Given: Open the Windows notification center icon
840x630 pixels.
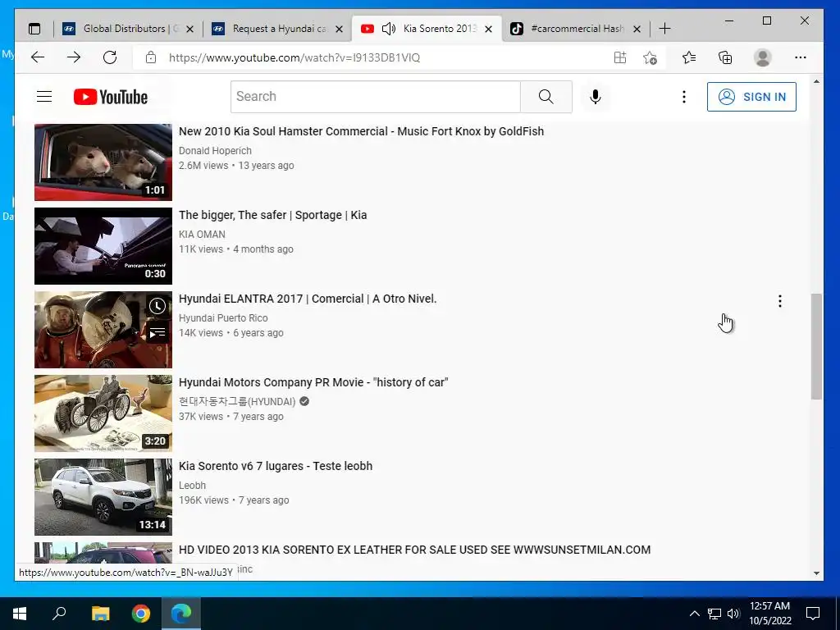Looking at the screenshot, I should click(813, 614).
